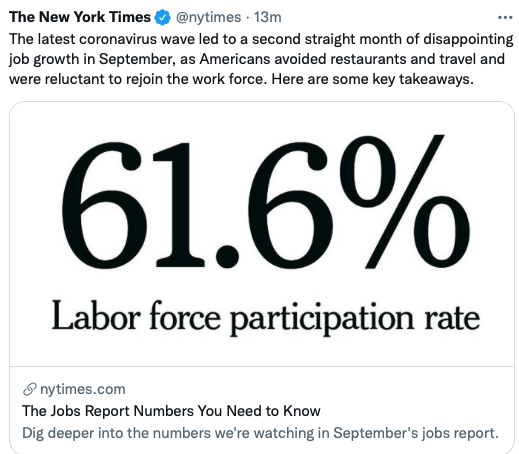This screenshot has width=519, height=454.
Task: Click the tweet's first line about coronavirus wave
Action: click(261, 39)
